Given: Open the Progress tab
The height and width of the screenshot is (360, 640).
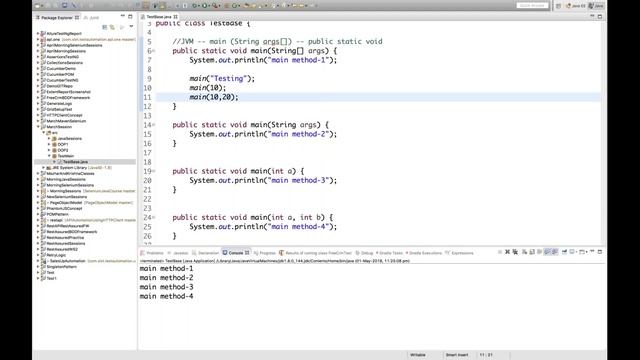Looking at the screenshot, I should (264, 253).
